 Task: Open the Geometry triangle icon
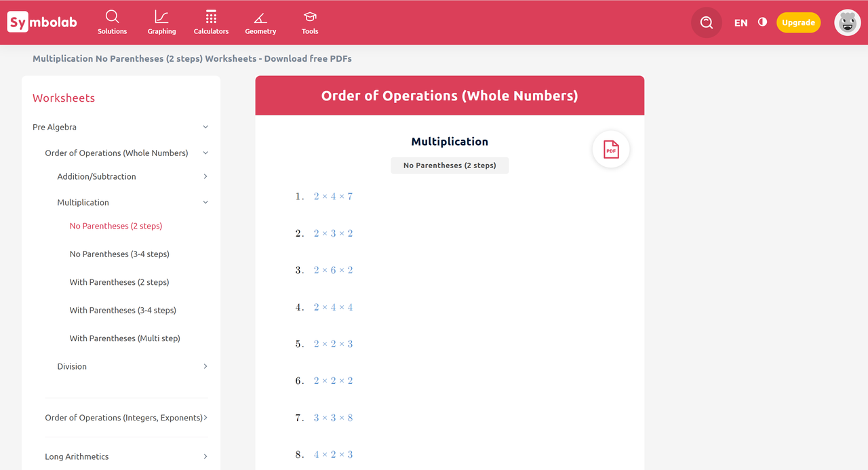point(260,17)
